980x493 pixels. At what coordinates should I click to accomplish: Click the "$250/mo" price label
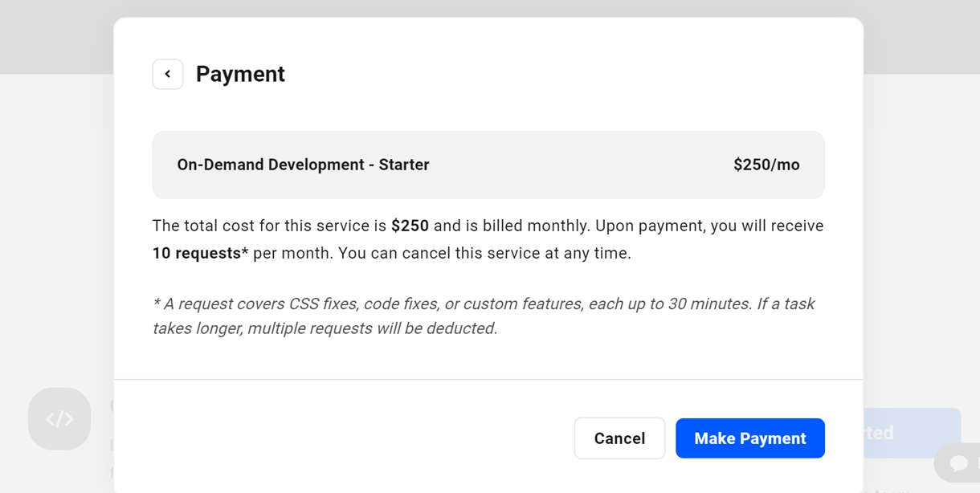(766, 165)
